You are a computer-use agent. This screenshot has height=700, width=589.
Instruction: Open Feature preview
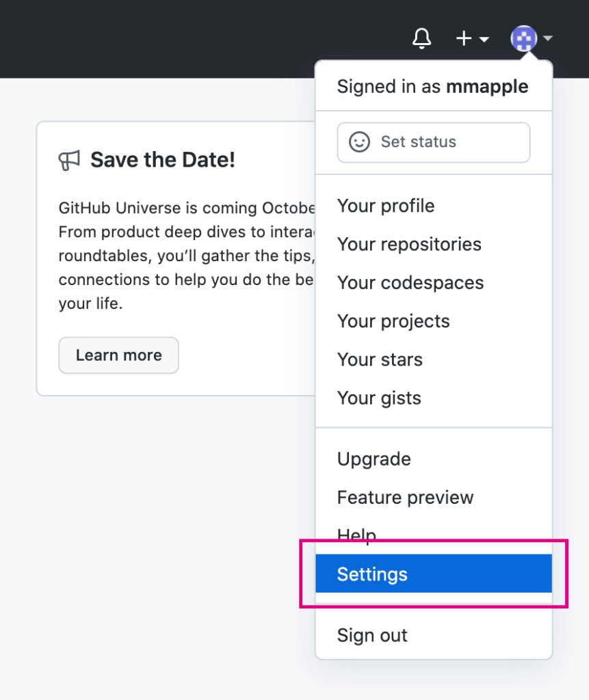pos(405,497)
